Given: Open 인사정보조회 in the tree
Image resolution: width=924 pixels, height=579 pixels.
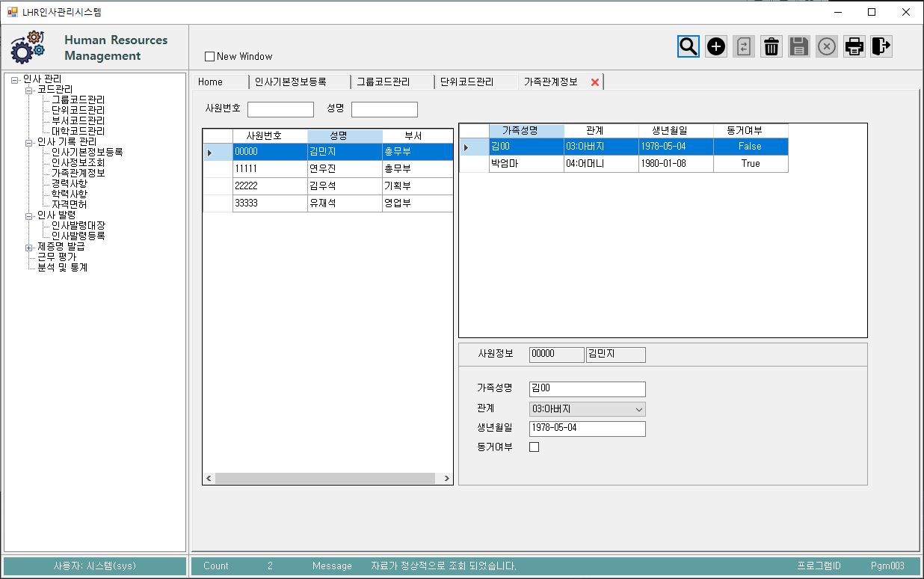Looking at the screenshot, I should 78,163.
